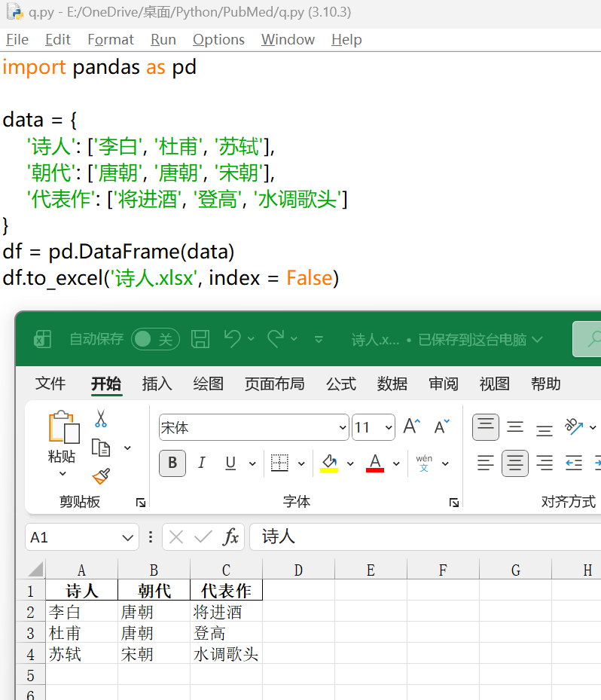Click the Format Painter brush icon
601x700 pixels.
click(x=101, y=476)
